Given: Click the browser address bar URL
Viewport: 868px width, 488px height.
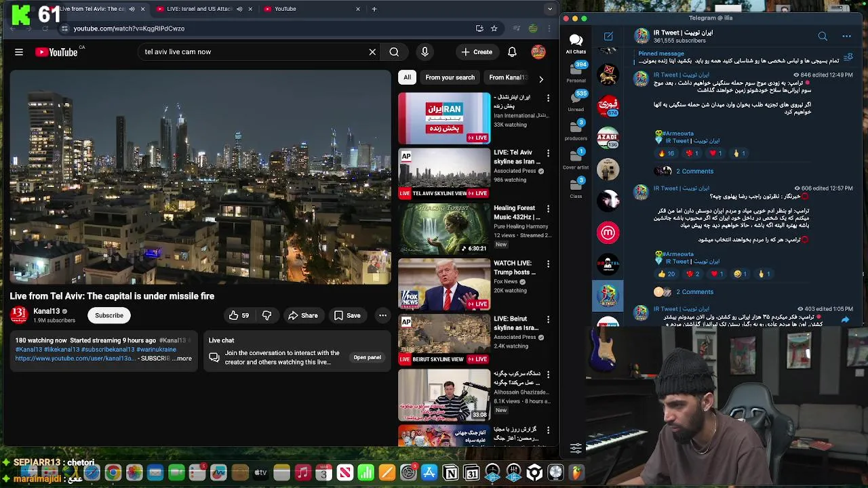Looking at the screenshot, I should (129, 28).
